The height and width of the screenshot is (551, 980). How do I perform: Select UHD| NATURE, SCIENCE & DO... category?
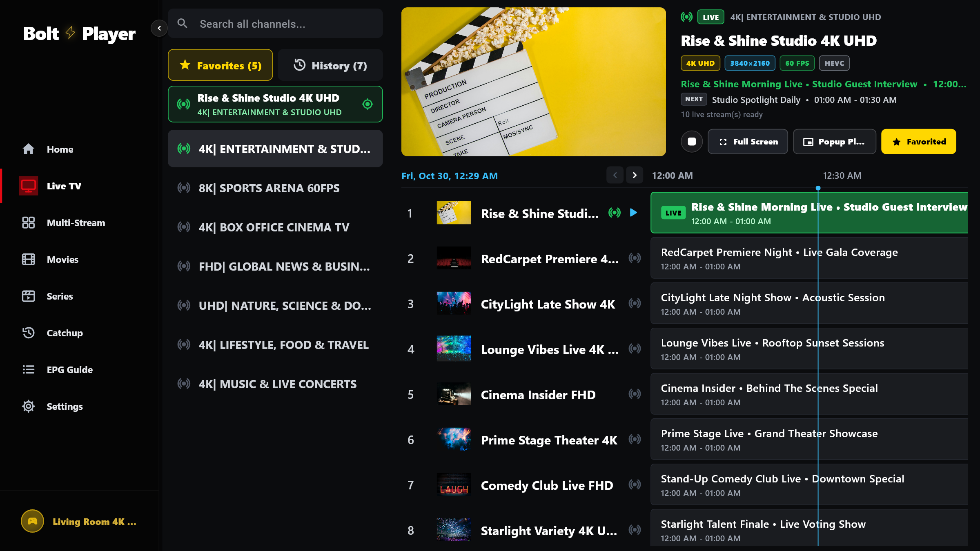tap(275, 305)
